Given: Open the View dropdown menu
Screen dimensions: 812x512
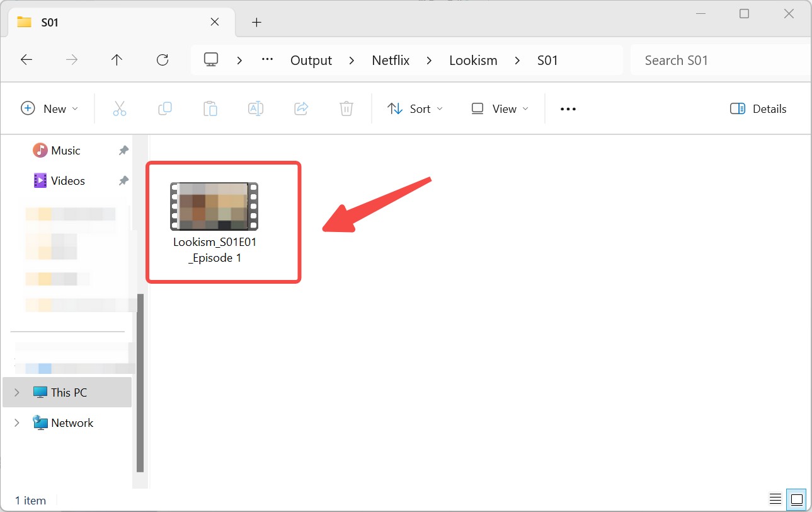Looking at the screenshot, I should click(x=500, y=108).
